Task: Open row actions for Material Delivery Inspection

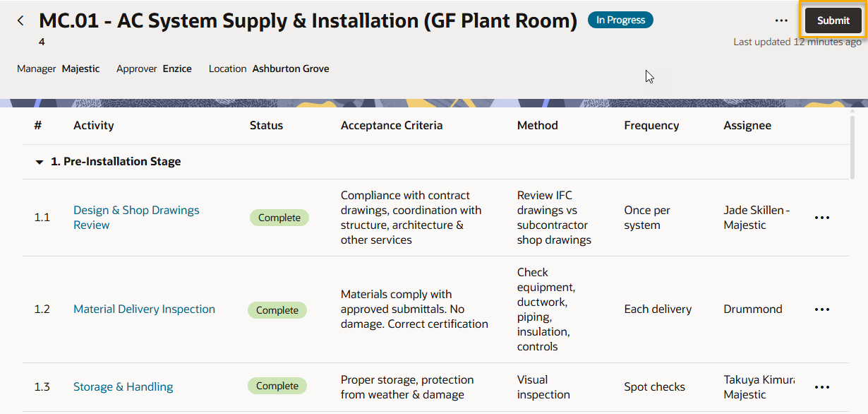Action: point(822,309)
